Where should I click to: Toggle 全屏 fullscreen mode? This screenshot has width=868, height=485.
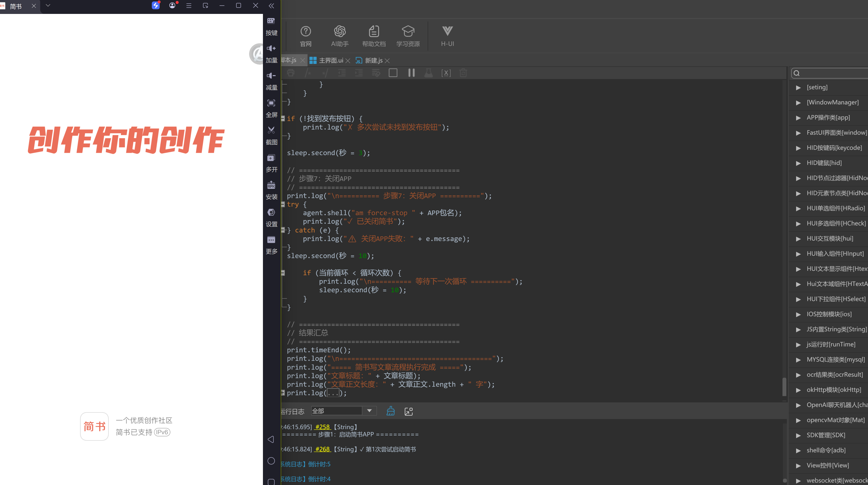click(271, 108)
